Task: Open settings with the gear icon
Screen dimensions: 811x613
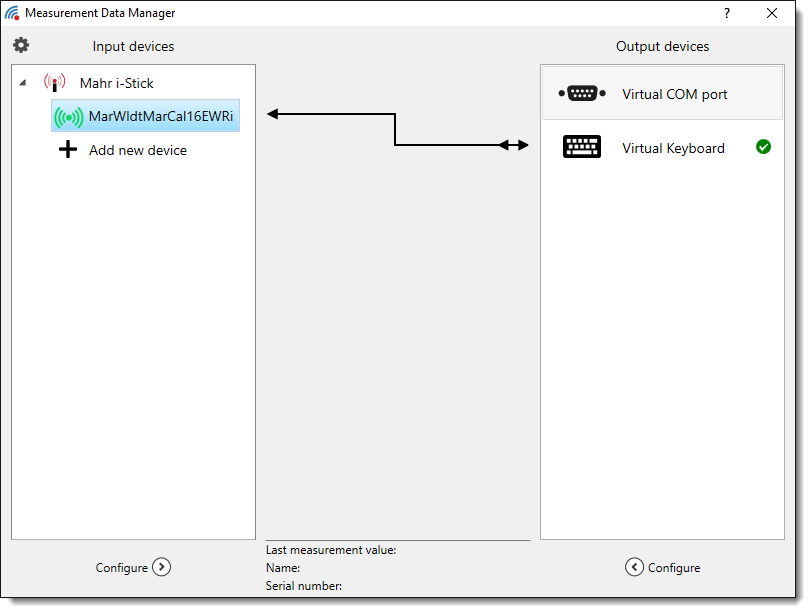Action: [21, 45]
